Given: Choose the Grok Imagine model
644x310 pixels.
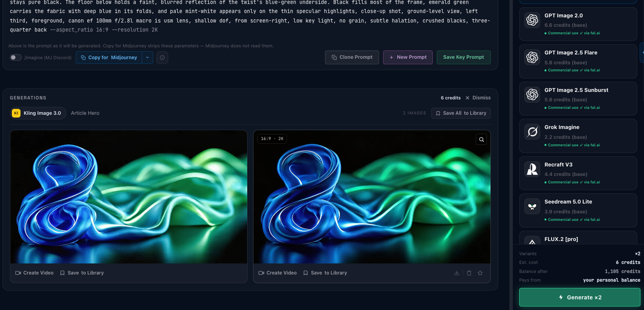Looking at the screenshot, I should point(578,136).
